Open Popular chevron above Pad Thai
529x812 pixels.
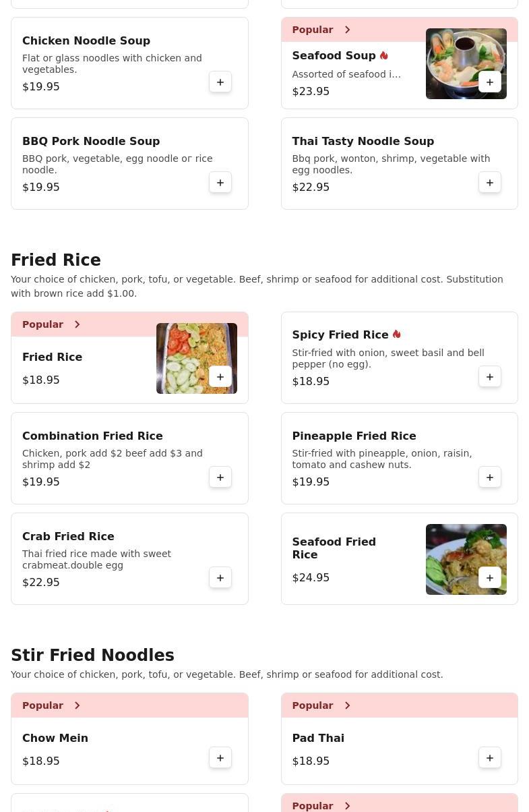[x=347, y=705]
